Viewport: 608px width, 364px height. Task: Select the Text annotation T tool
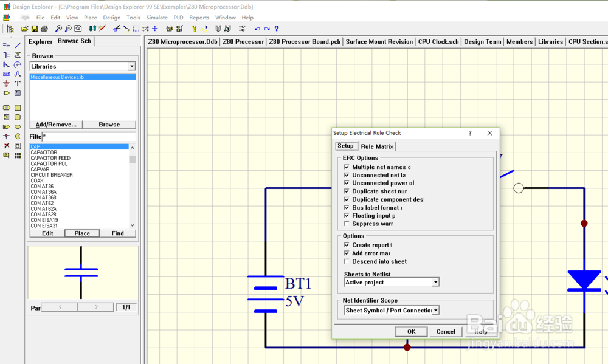18,83
